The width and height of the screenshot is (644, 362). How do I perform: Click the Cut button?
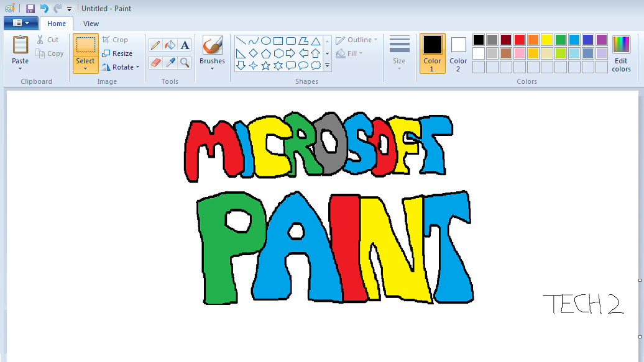point(48,40)
